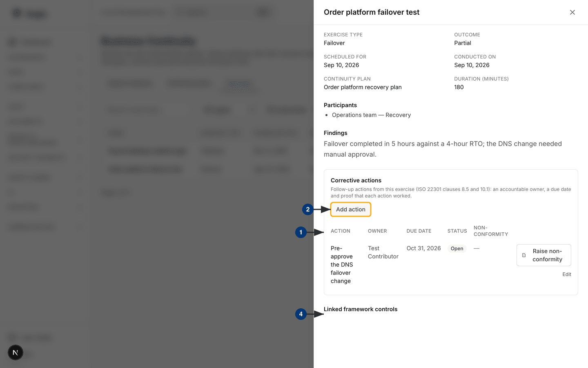Select annotation marker number 1
Viewport: 588px width, 368px height.
pyautogui.click(x=301, y=232)
